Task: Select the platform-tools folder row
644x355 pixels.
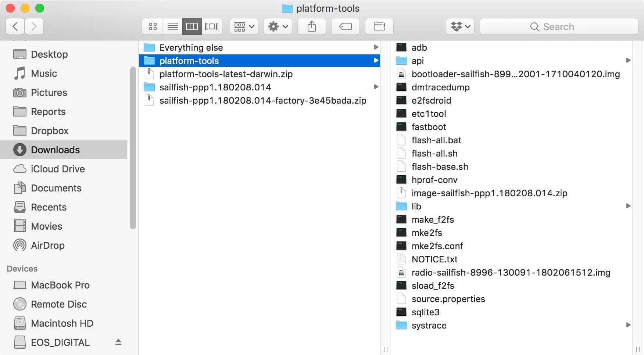Action: [260, 61]
